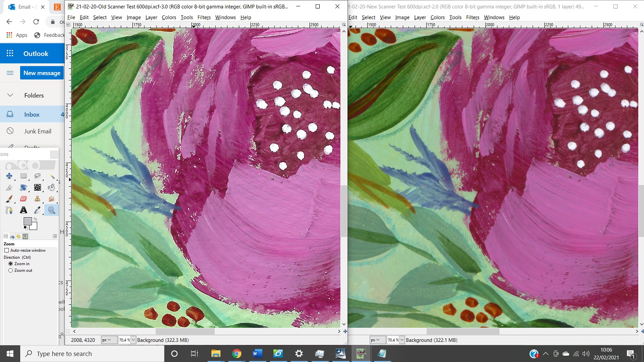The width and height of the screenshot is (644, 362).
Task: Toggle Quick Mask in Old Scanner window
Action: 68,331
